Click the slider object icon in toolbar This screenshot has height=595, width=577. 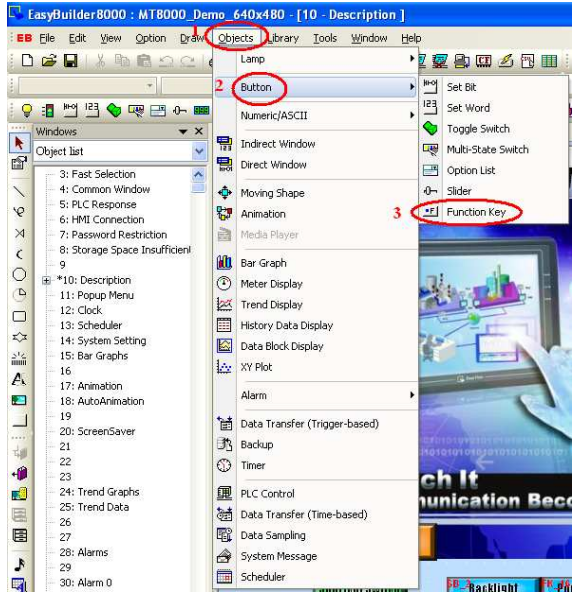(179, 110)
